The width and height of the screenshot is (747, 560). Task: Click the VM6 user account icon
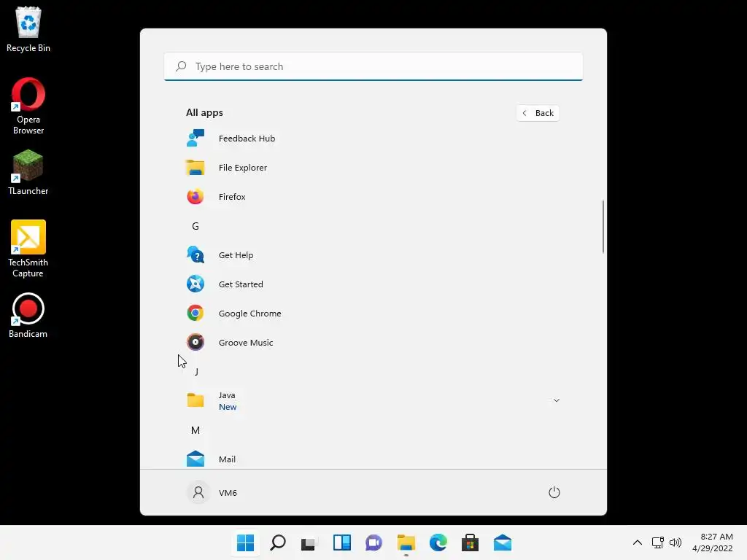(198, 492)
